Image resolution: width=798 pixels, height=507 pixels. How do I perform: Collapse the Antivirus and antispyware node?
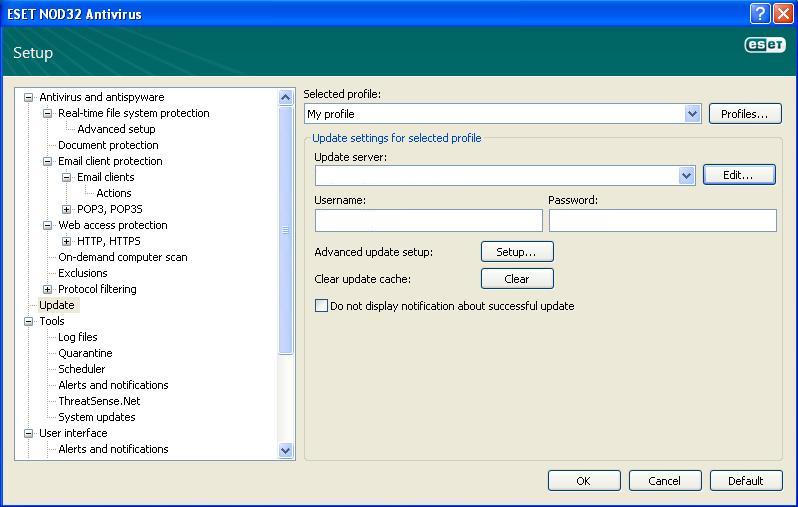click(28, 97)
